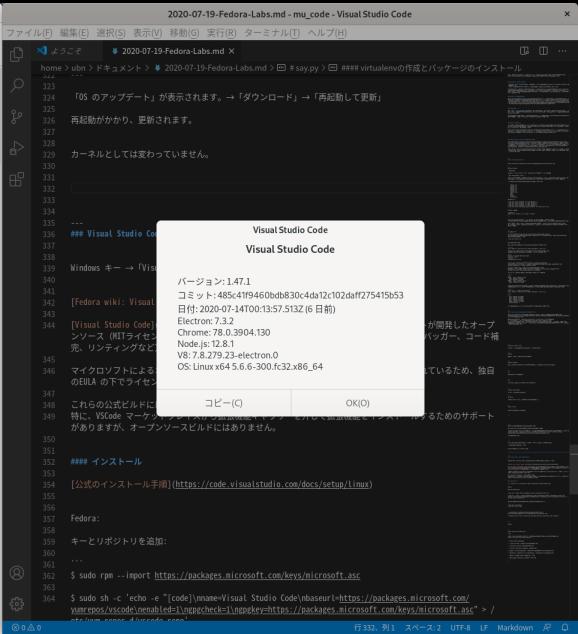
Task: Click the キーとリポジトリを追加: line
Action: [119, 541]
